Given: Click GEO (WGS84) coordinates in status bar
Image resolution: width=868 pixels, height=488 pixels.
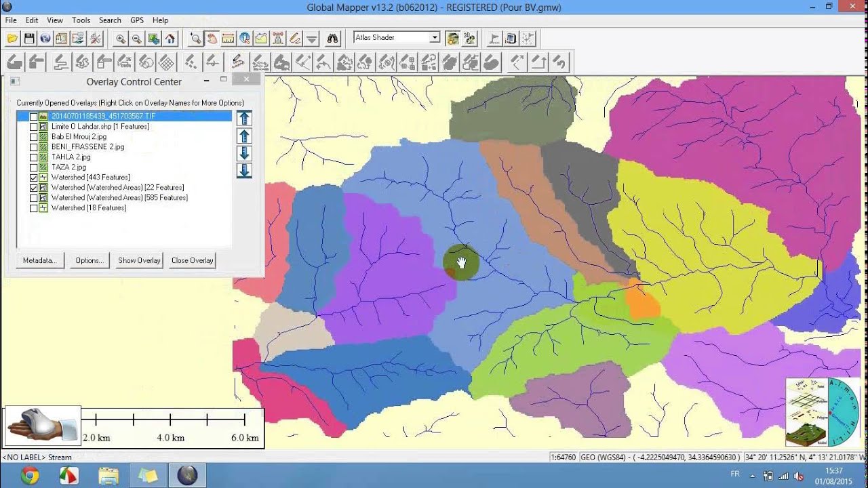Looking at the screenshot, I should (660, 457).
